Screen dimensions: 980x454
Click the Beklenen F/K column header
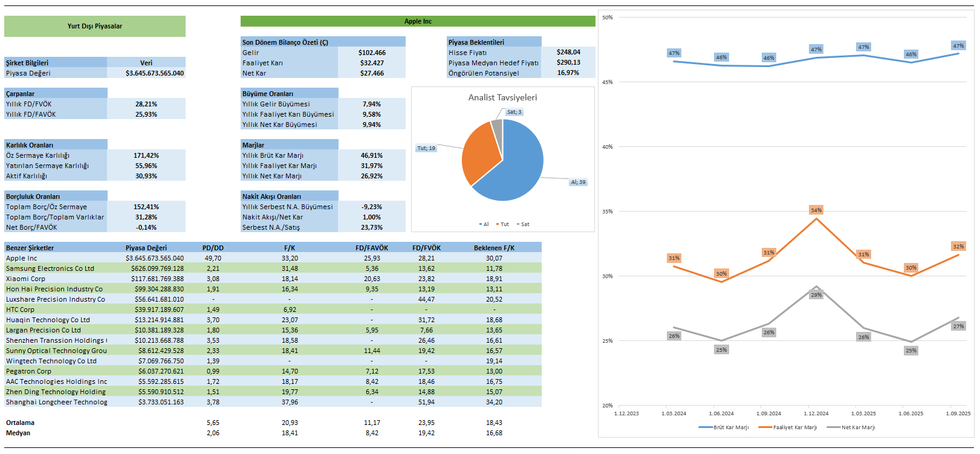494,248
